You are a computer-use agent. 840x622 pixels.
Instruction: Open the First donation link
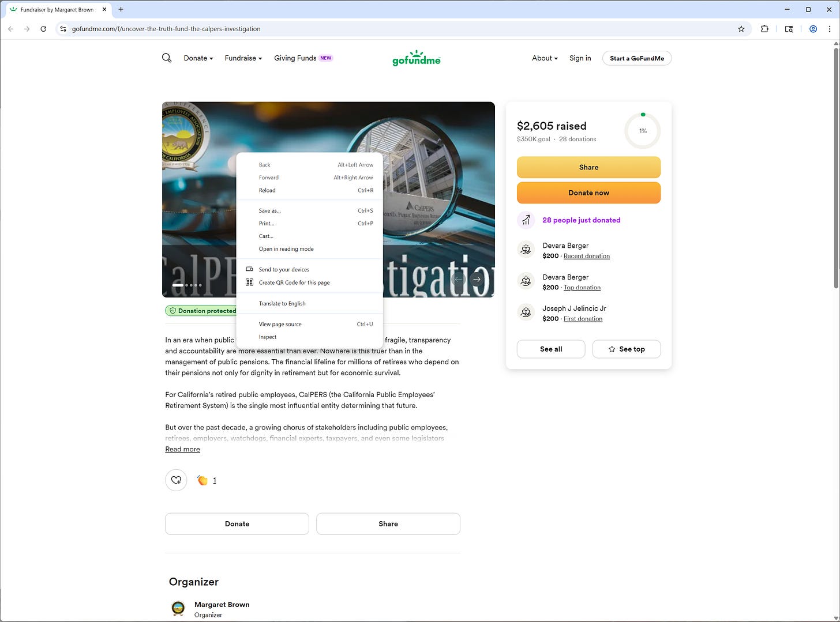pos(583,319)
